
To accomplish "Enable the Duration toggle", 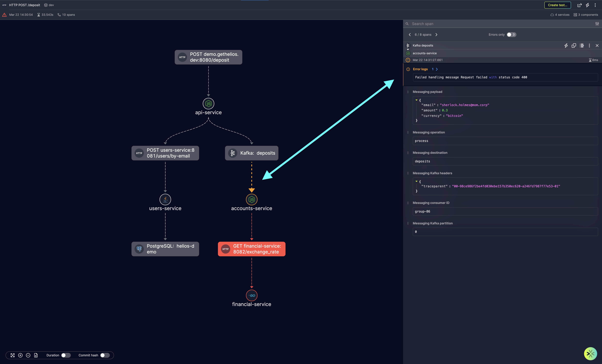I will tap(66, 355).
